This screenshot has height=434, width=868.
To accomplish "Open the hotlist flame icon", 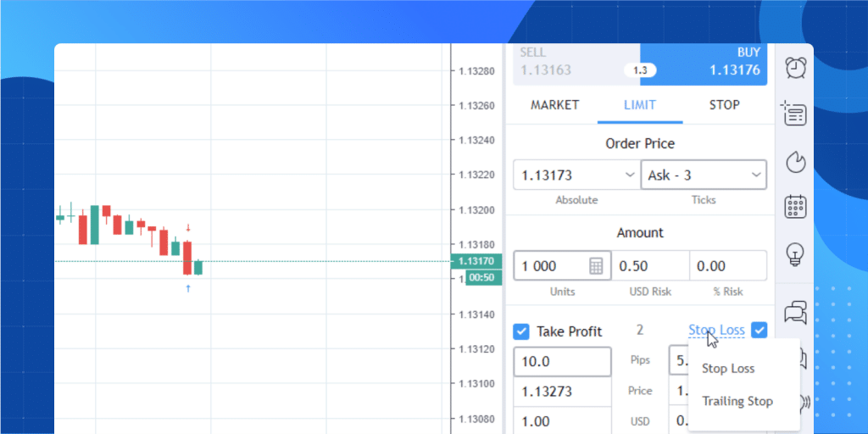I will click(796, 163).
